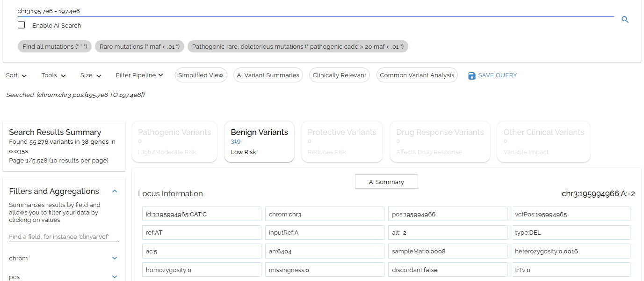Open the Size dropdown
Viewport: 644px width, 281px height.
(91, 75)
